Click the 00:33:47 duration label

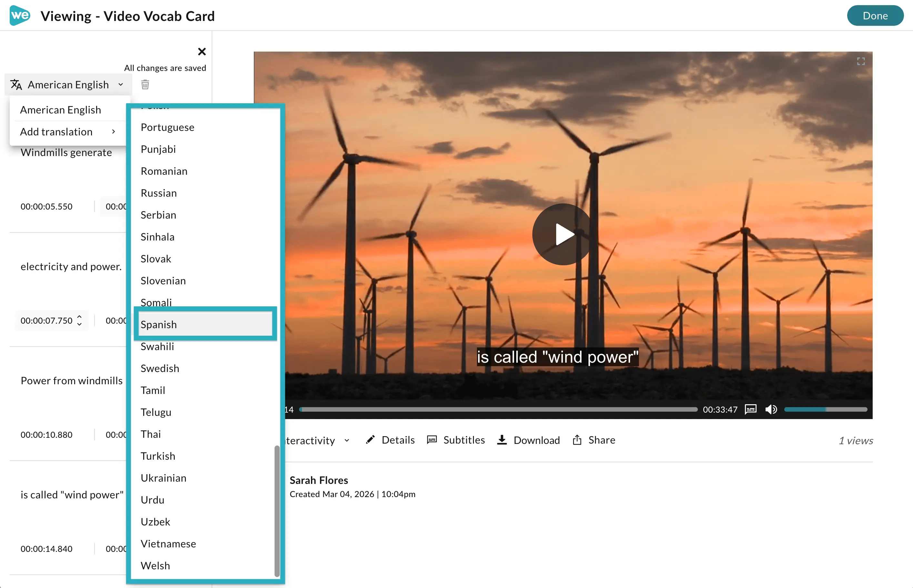coord(720,410)
